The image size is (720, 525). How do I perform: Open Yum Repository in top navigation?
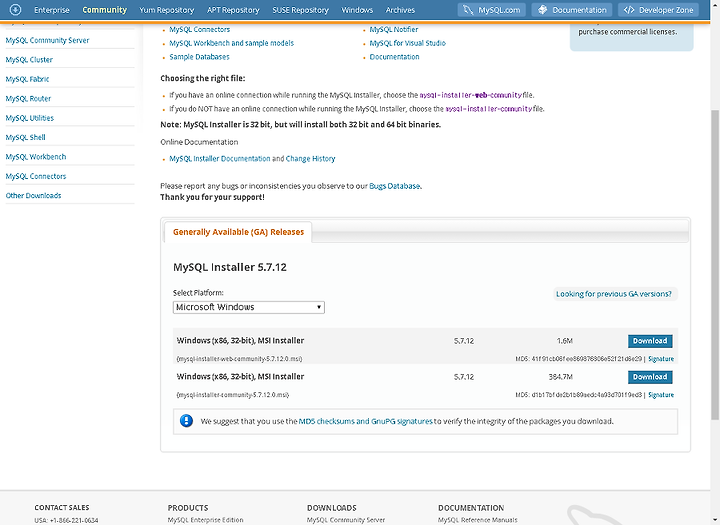pyautogui.click(x=167, y=10)
